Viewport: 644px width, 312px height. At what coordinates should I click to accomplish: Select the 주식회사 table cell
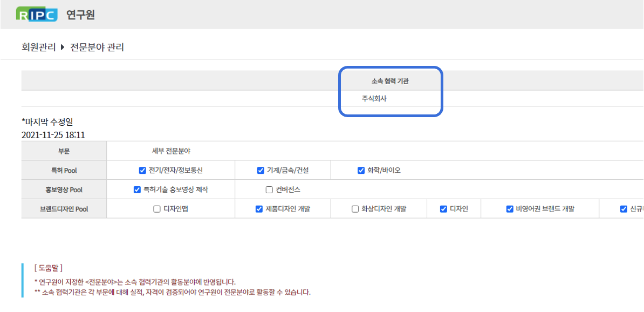pyautogui.click(x=375, y=99)
